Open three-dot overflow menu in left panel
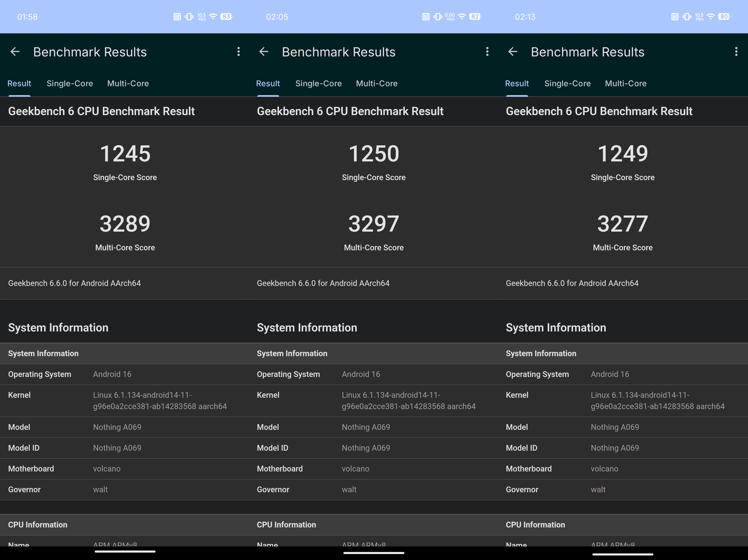748x560 pixels. click(x=238, y=52)
